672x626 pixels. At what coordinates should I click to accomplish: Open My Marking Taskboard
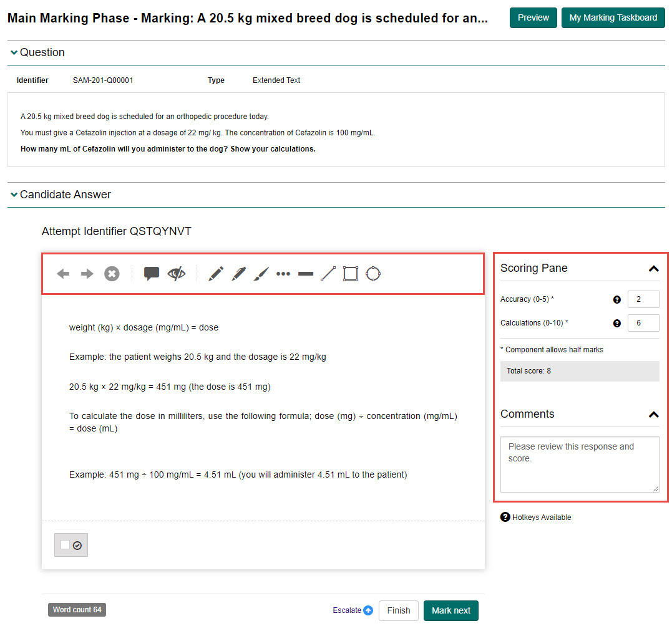[613, 18]
